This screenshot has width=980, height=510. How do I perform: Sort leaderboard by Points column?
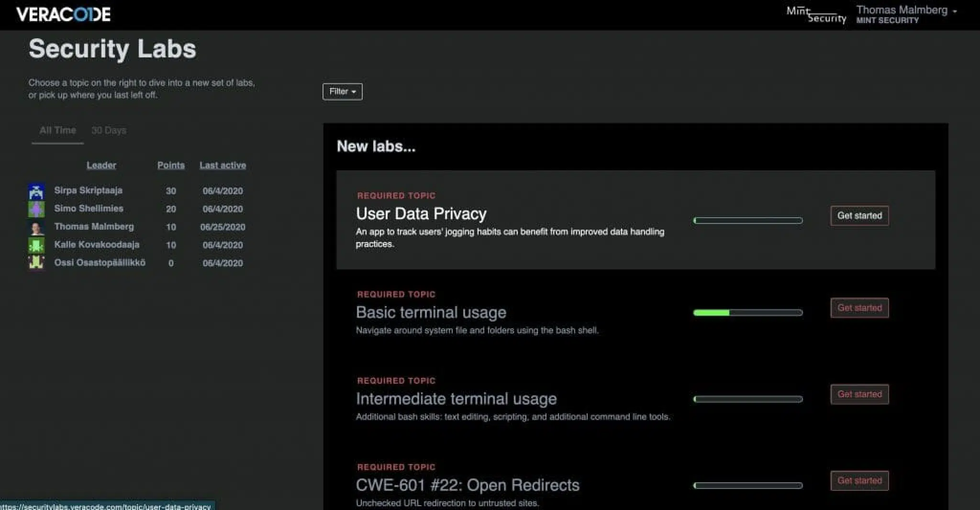[x=171, y=165]
